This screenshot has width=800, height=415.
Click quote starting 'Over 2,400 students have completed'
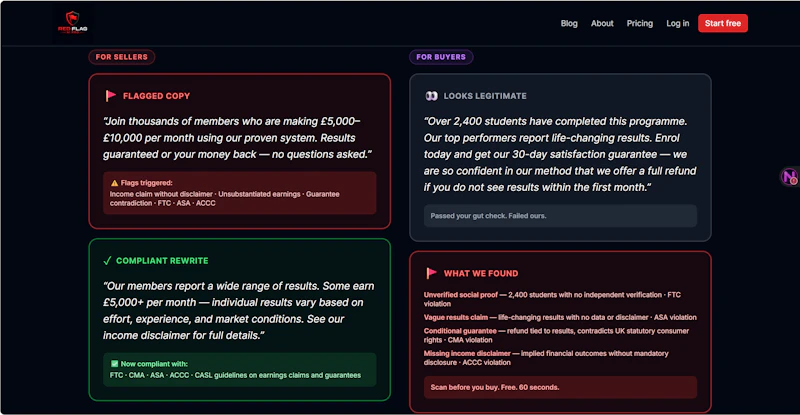pyautogui.click(x=560, y=154)
